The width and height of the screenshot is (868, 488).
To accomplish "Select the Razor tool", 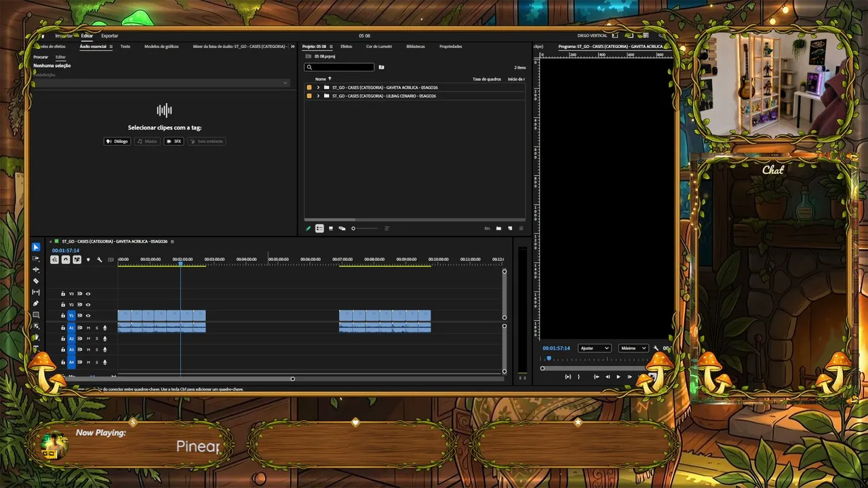I will (36, 281).
